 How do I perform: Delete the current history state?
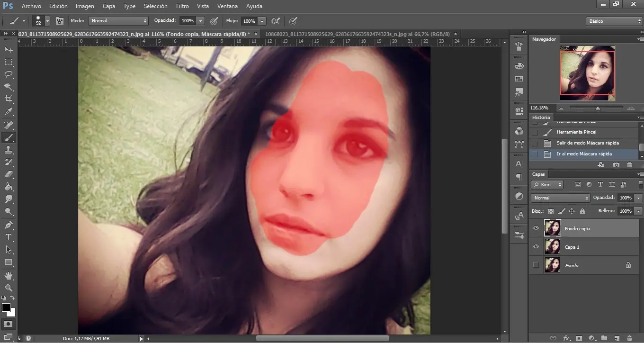click(x=629, y=165)
